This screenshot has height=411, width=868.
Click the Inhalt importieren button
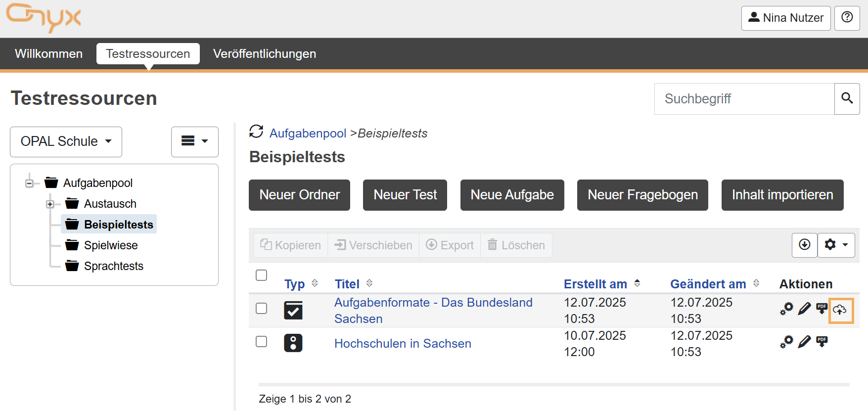782,195
